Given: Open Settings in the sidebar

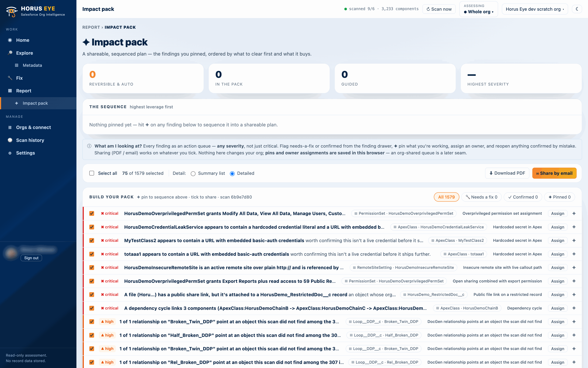Looking at the screenshot, I should coord(38,153).
